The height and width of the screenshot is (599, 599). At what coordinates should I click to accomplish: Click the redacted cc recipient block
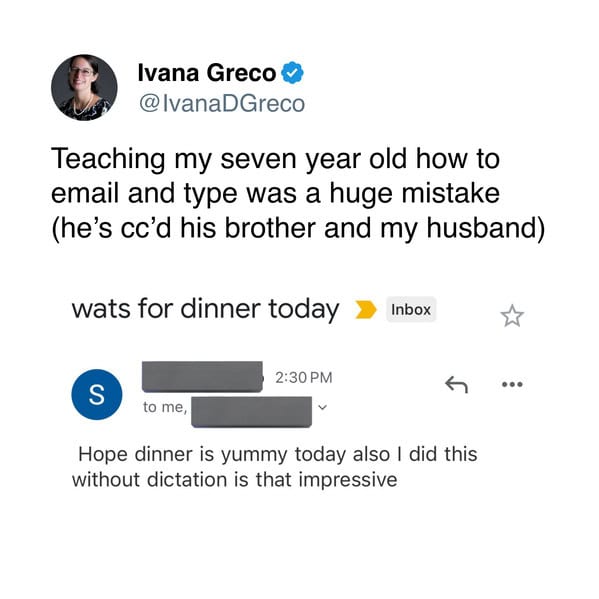[x=251, y=412]
